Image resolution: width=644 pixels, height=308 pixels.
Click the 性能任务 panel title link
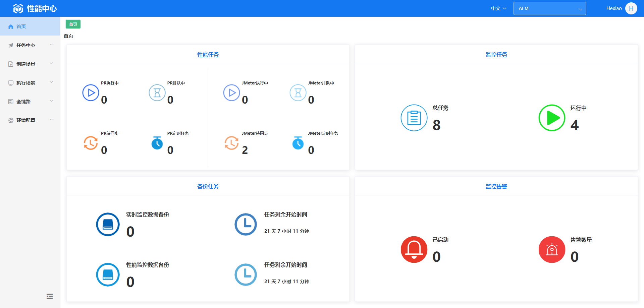click(x=208, y=55)
